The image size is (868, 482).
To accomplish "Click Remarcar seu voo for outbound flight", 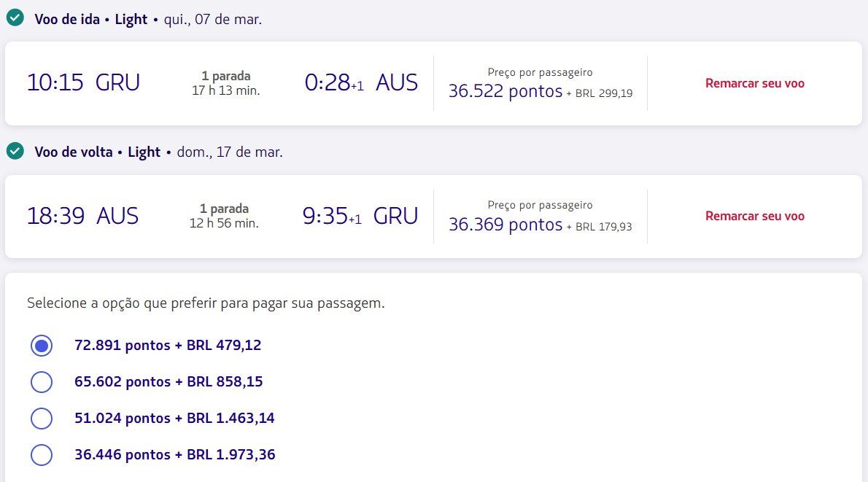I will 754,84.
